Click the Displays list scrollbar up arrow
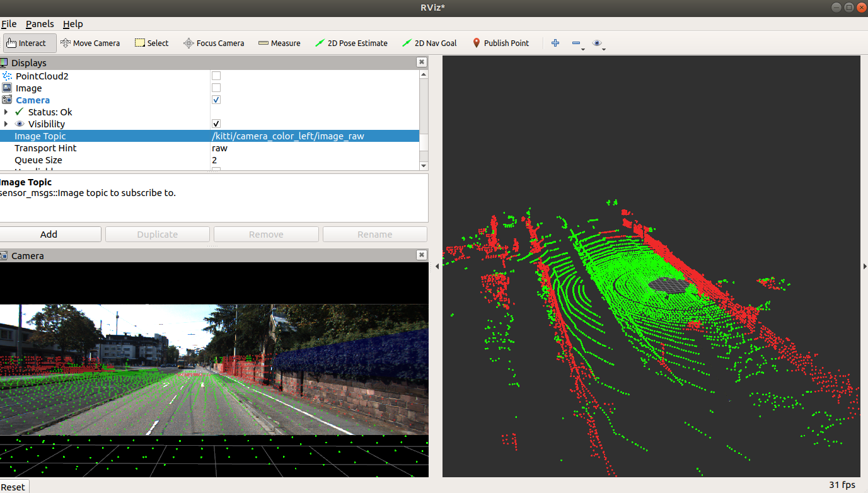 424,74
